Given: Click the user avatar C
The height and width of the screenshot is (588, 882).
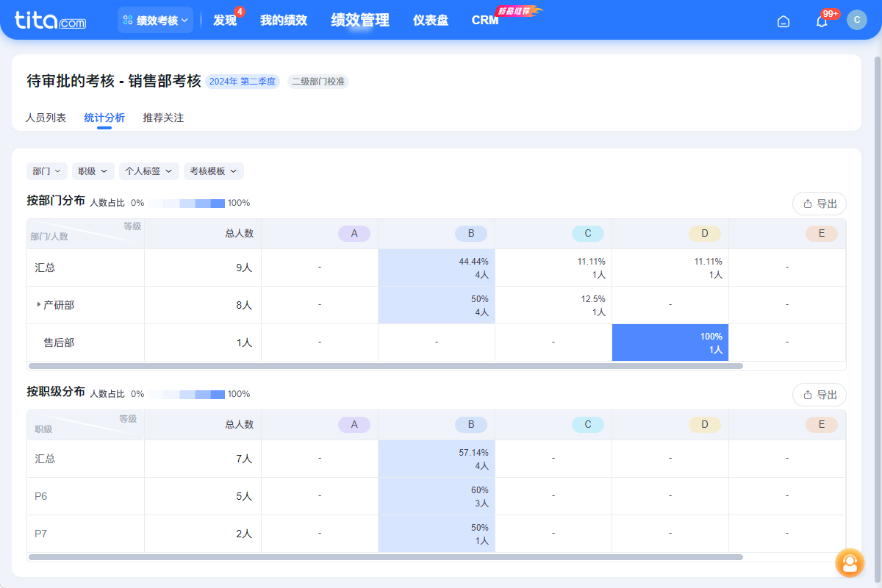Looking at the screenshot, I should pyautogui.click(x=856, y=20).
